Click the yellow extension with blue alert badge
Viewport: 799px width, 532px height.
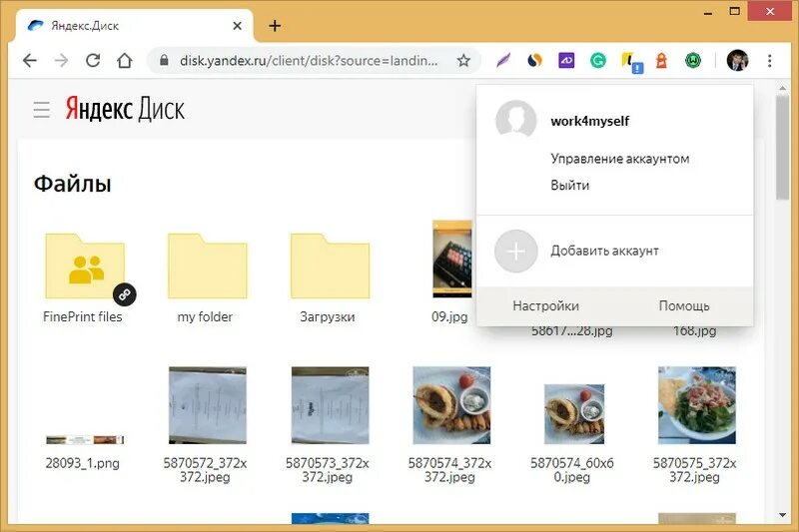point(631,63)
